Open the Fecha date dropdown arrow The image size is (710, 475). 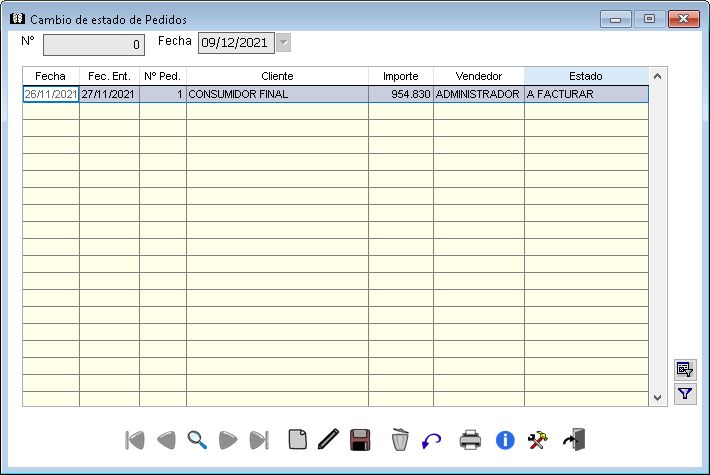click(283, 43)
